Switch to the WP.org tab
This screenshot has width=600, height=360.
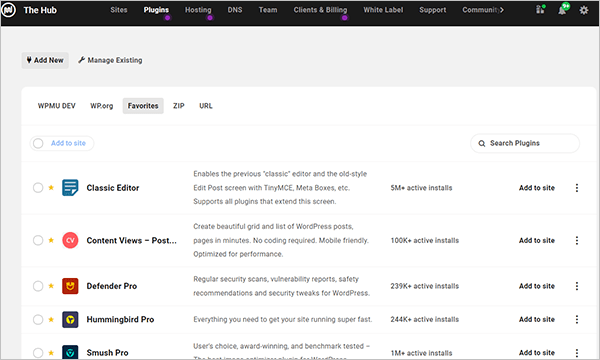101,106
